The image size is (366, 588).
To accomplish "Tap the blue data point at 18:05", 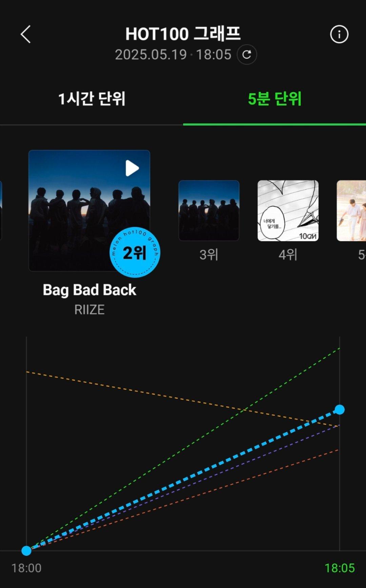I will point(340,410).
